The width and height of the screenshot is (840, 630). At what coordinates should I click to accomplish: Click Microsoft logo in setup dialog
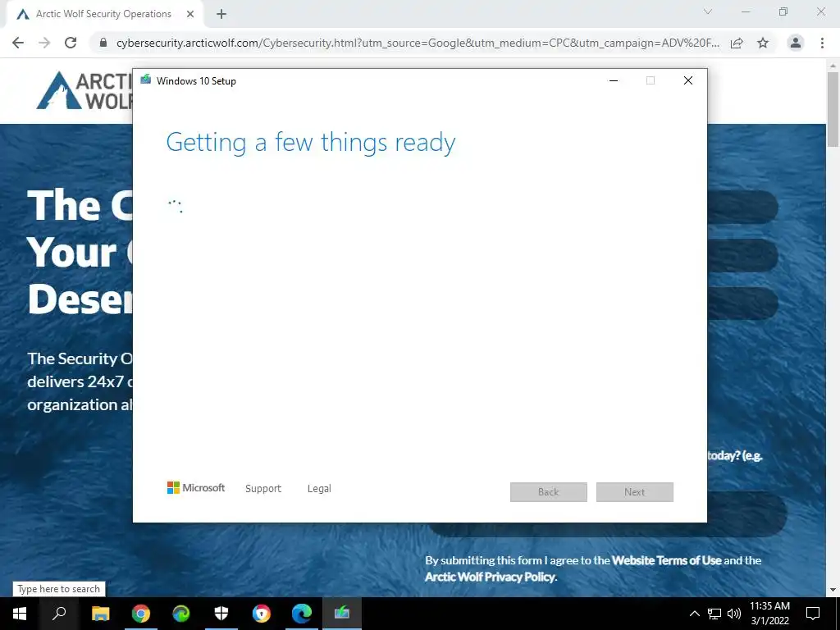point(196,488)
